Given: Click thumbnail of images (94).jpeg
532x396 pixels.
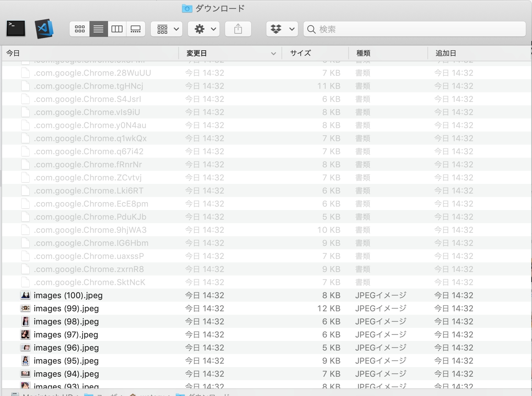Looking at the screenshot, I should pyautogui.click(x=25, y=374).
